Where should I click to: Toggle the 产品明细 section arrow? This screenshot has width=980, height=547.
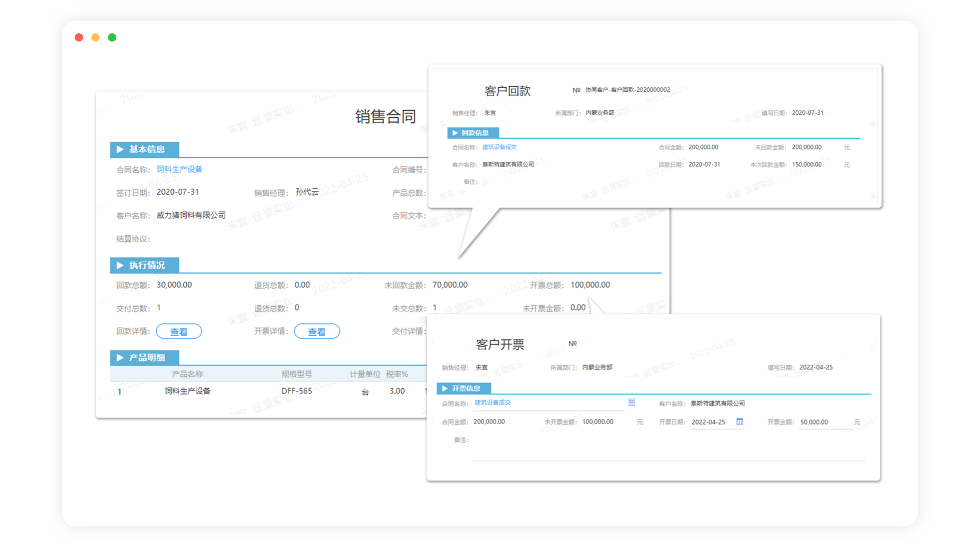click(x=120, y=358)
